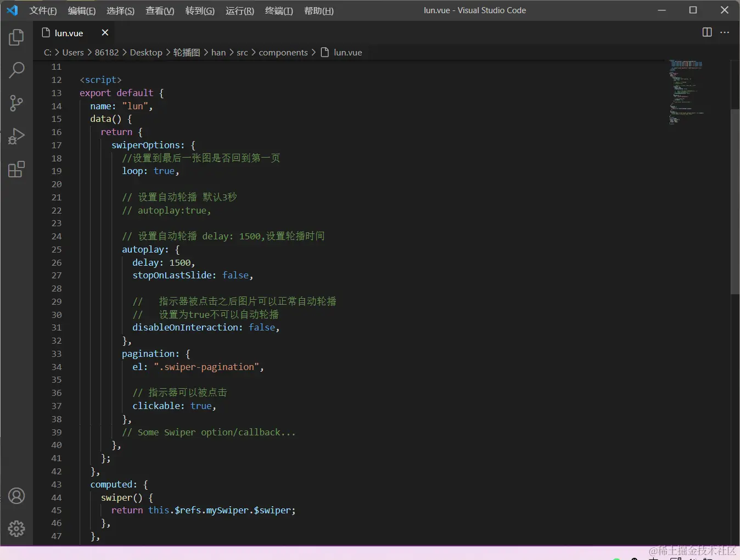
Task: Split the editor to the right
Action: (707, 32)
